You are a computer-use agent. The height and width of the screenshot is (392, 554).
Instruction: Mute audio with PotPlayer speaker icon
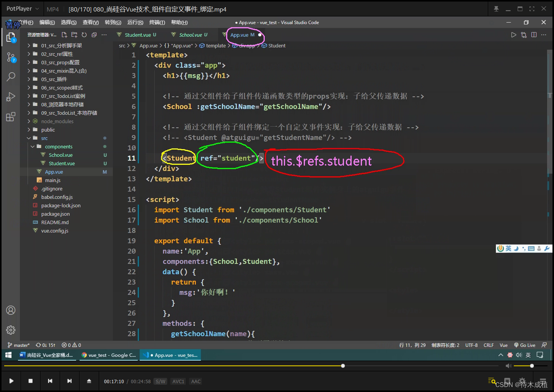point(508,366)
